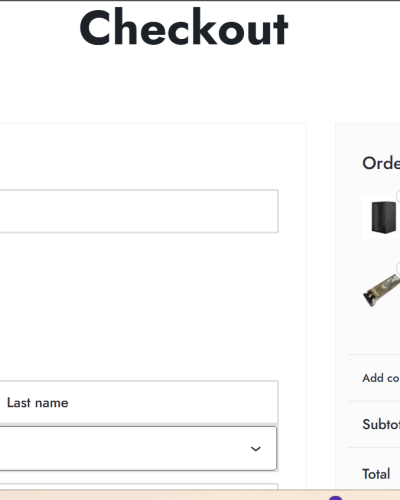Click the quantity badge on transceiver thumbnail
Screen dimensions: 400x500
398,268
